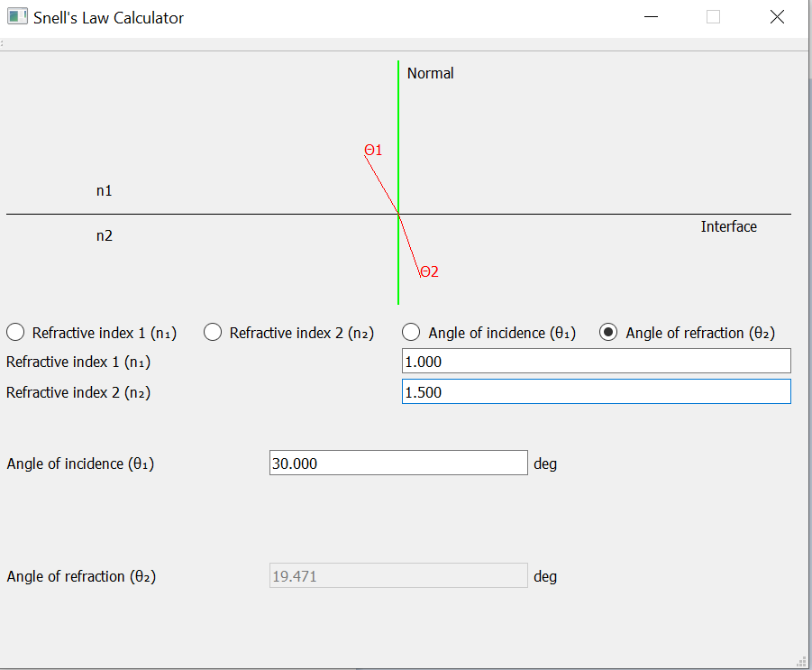Click the grayed-out angle of refraction result field

coord(397,575)
